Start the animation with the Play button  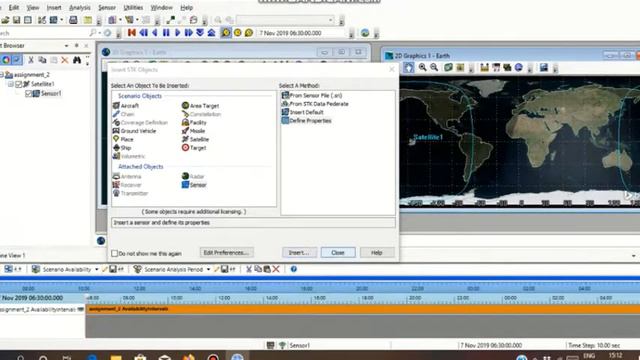(x=178, y=33)
